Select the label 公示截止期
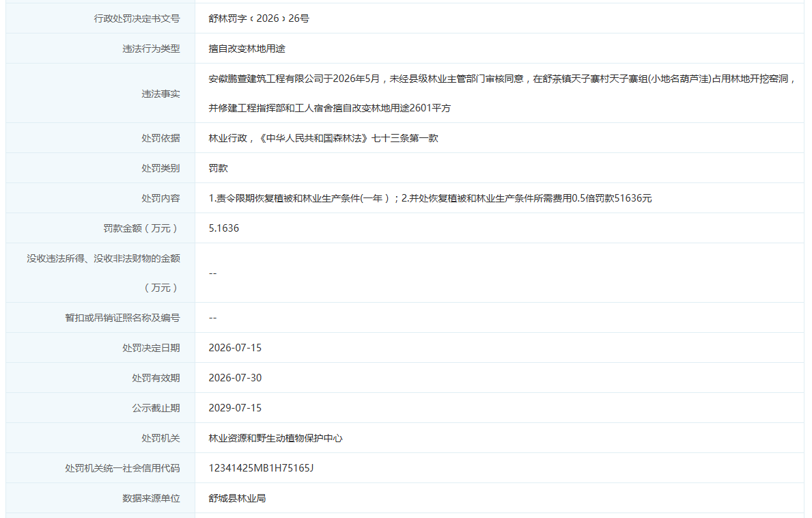The width and height of the screenshot is (812, 518). (156, 408)
